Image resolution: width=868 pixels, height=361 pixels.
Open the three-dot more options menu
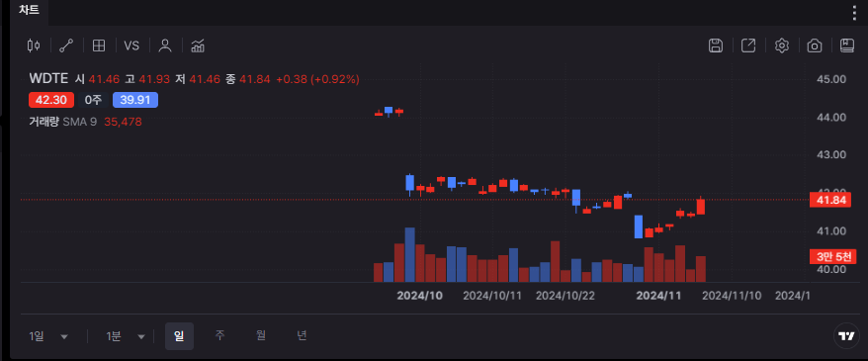[x=855, y=12]
